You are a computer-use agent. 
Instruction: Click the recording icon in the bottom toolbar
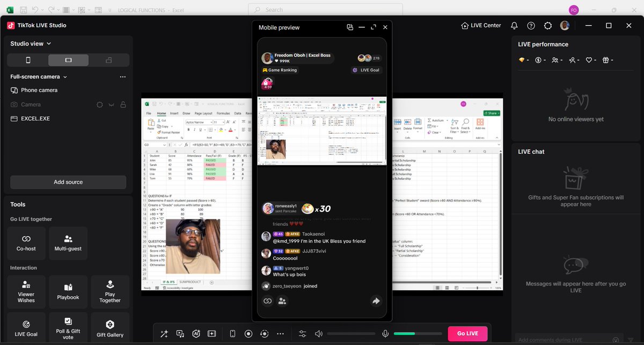[x=248, y=333]
